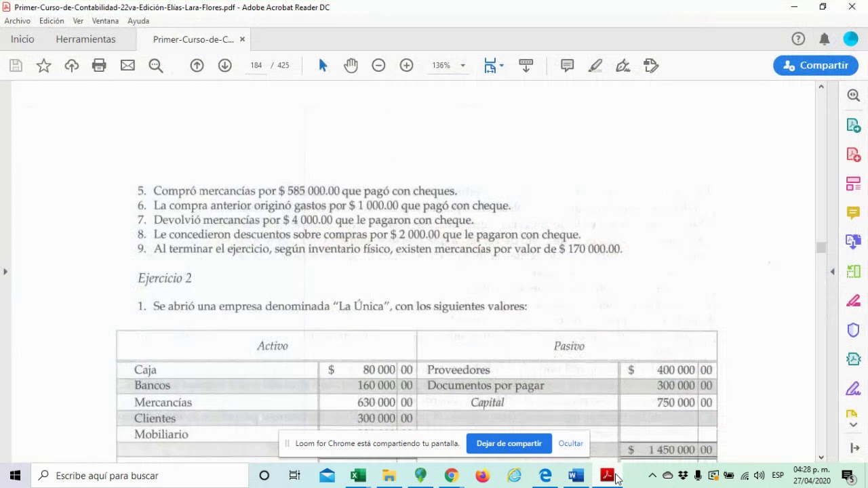Viewport: 868px width, 488px height.
Task: Open the more tools stamp icon
Action: [651, 66]
